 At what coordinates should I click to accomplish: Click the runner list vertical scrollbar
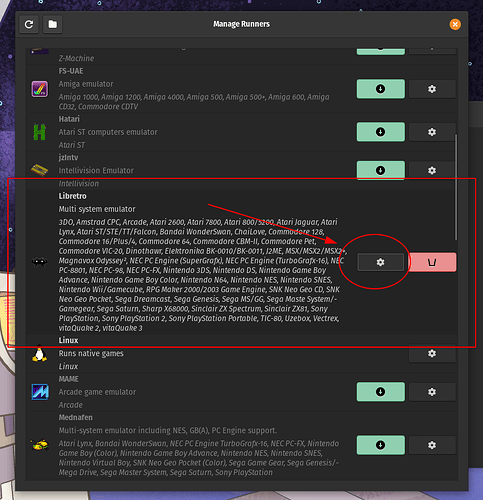[456, 187]
